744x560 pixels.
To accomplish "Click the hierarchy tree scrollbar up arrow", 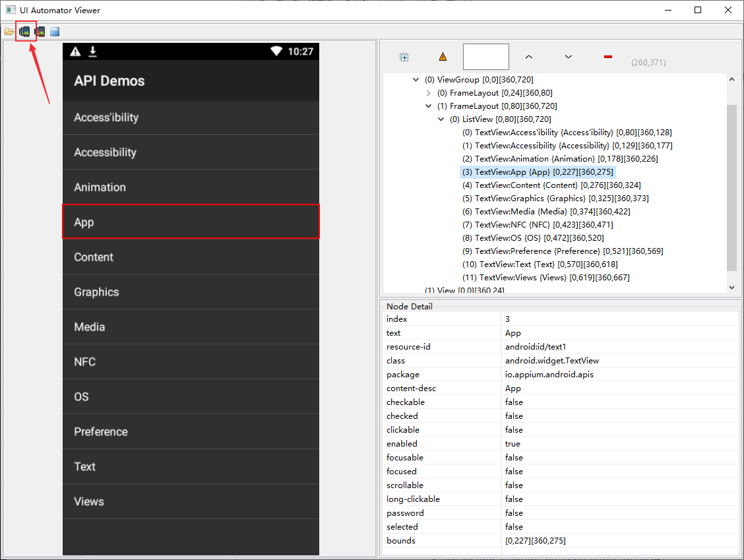I will click(x=731, y=79).
